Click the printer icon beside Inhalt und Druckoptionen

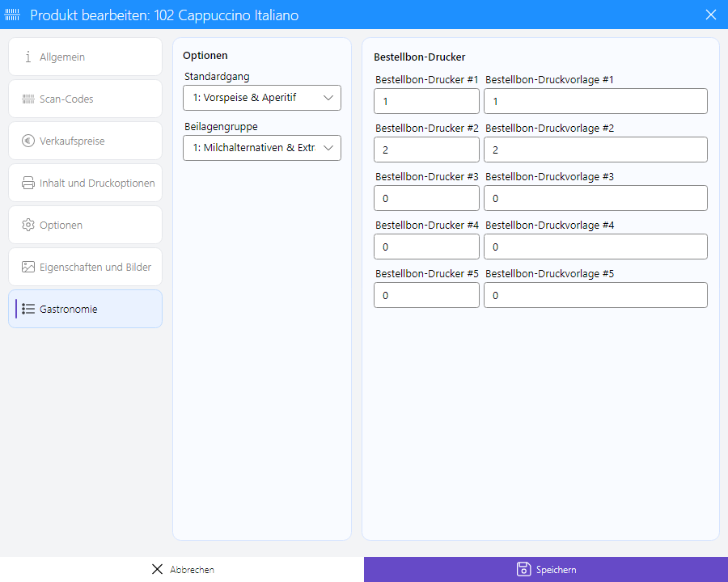[28, 183]
